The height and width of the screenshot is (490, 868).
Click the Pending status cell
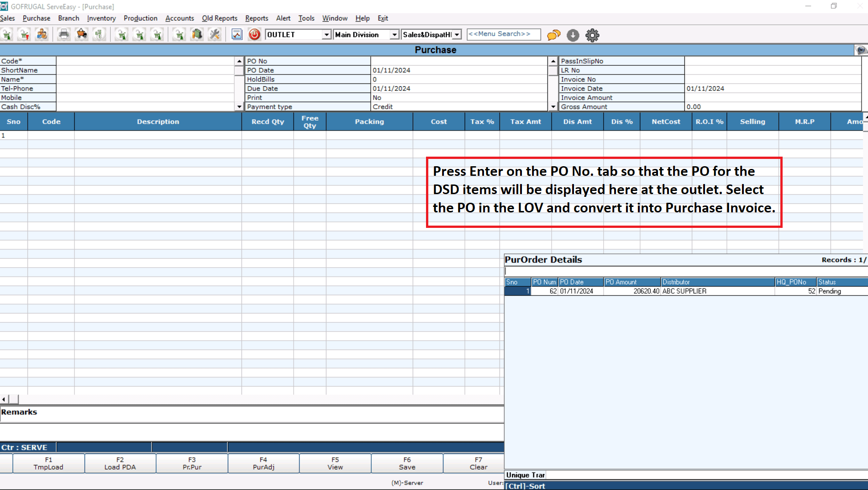click(842, 291)
